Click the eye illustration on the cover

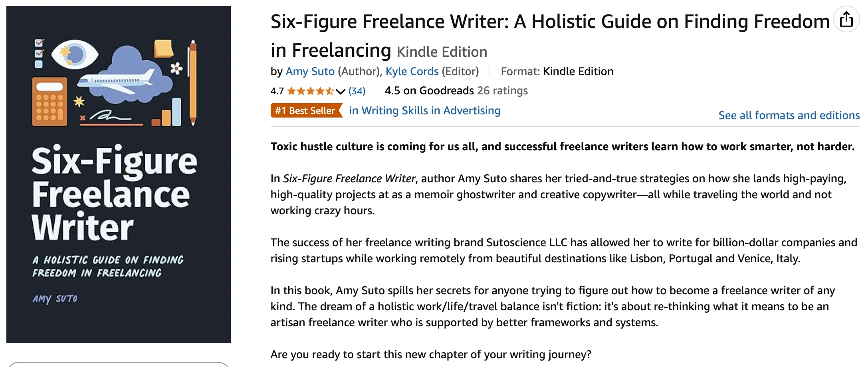tap(75, 54)
